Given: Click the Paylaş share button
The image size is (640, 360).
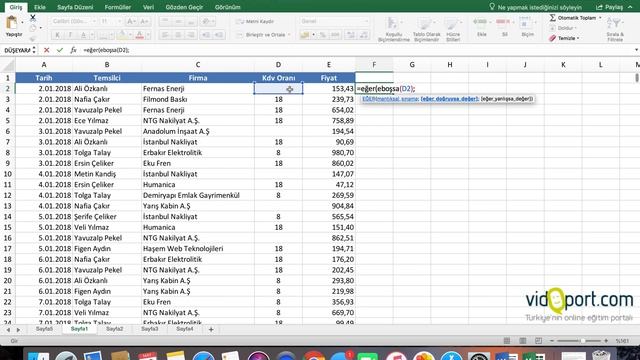Looking at the screenshot, I should click(610, 7).
